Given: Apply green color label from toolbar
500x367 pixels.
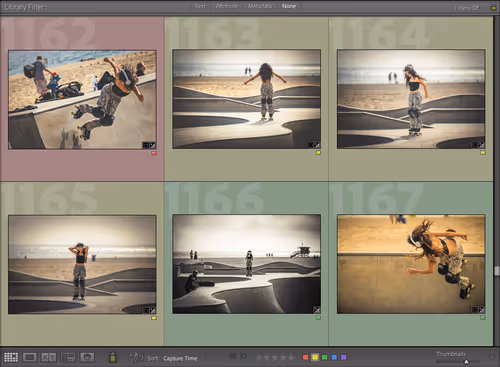Looking at the screenshot, I should tap(325, 357).
